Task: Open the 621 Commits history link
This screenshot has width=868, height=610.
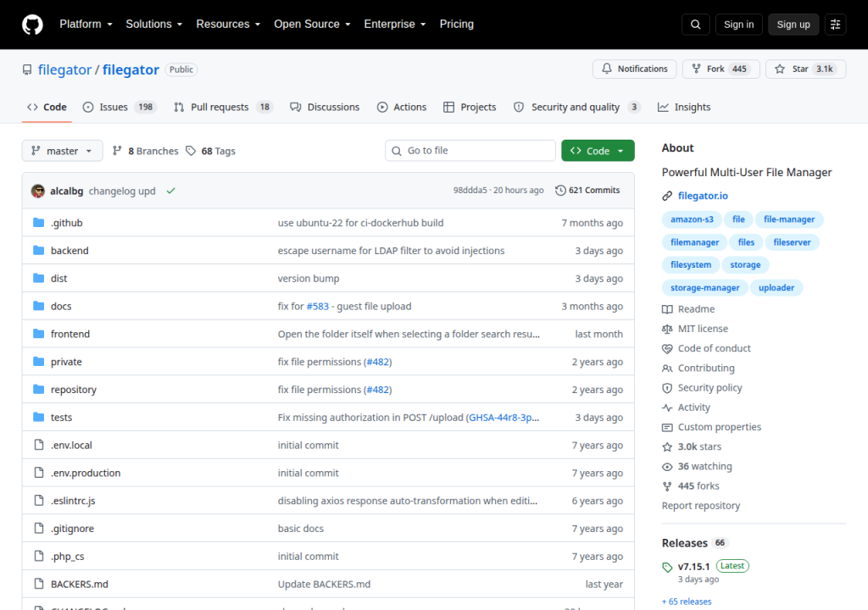Action: [587, 191]
